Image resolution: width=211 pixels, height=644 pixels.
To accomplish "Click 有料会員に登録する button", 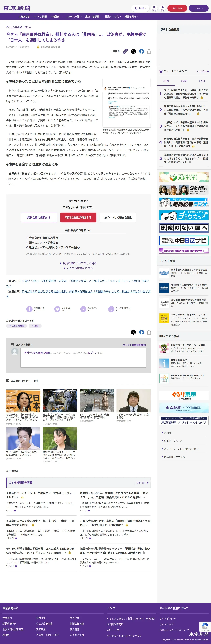I will [x=78, y=217].
